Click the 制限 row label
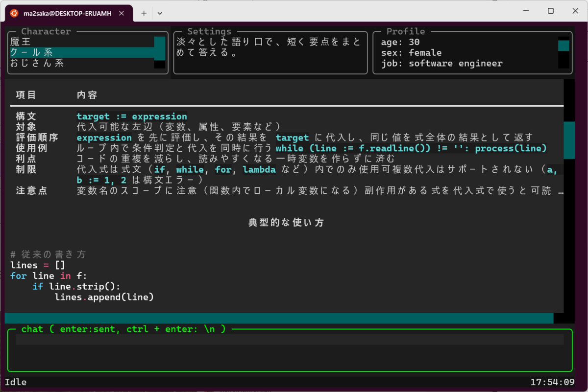The width and height of the screenshot is (588, 392). pyautogui.click(x=26, y=170)
